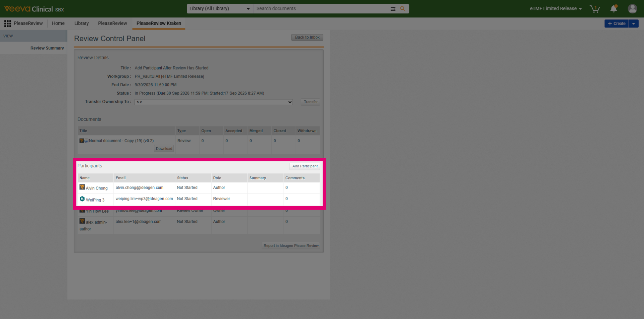The height and width of the screenshot is (319, 644).
Task: Click the blue Create button
Action: pyautogui.click(x=616, y=23)
